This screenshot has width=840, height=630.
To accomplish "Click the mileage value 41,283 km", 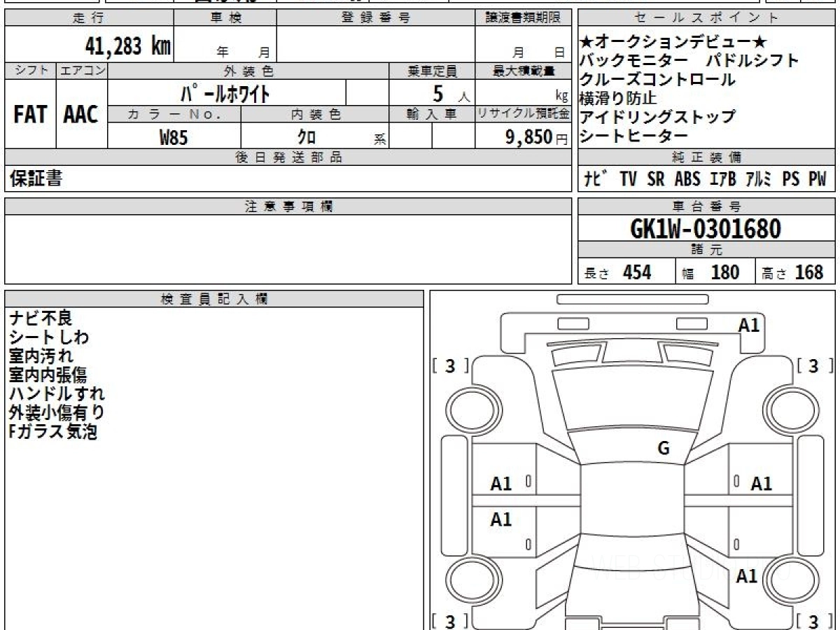I will pos(128,46).
